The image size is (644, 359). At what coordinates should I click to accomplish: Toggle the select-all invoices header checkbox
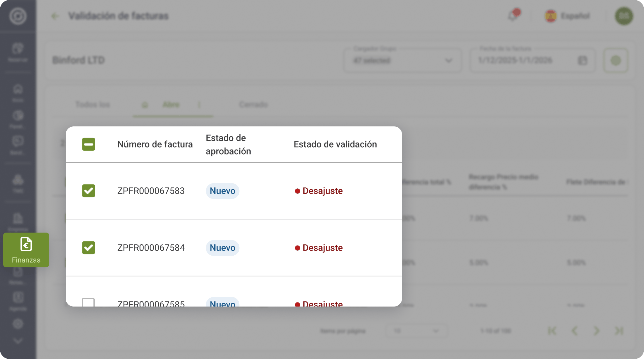click(x=88, y=144)
